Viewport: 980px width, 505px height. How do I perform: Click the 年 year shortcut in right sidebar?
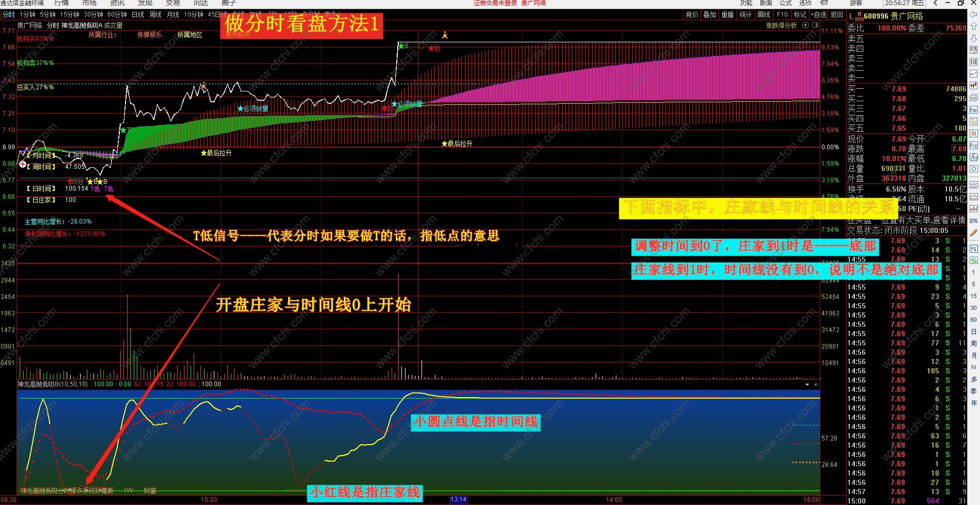click(974, 403)
